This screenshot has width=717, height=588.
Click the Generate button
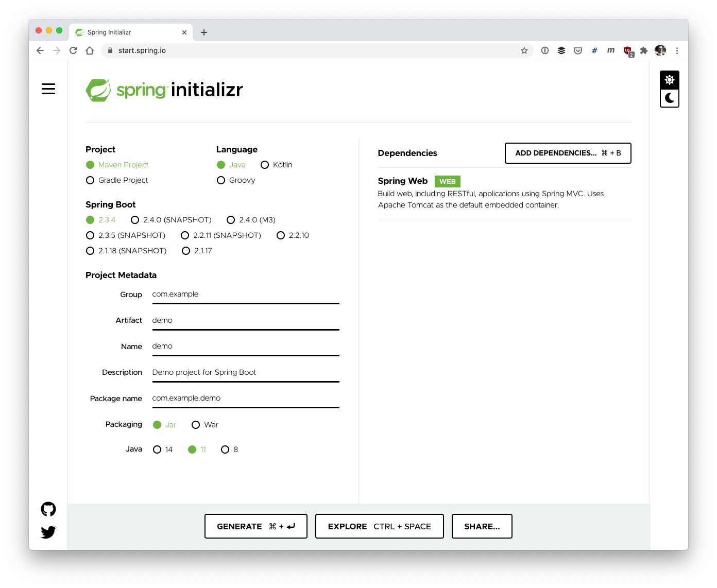coord(256,526)
